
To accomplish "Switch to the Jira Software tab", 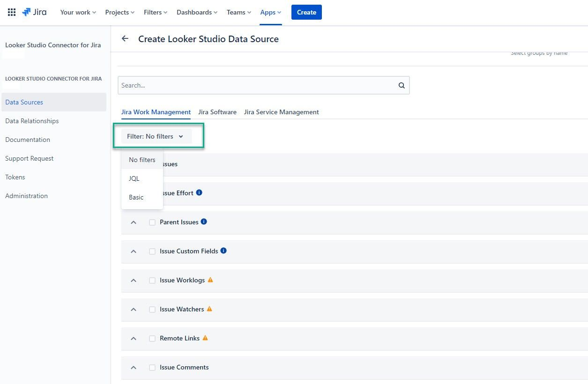I will [217, 112].
